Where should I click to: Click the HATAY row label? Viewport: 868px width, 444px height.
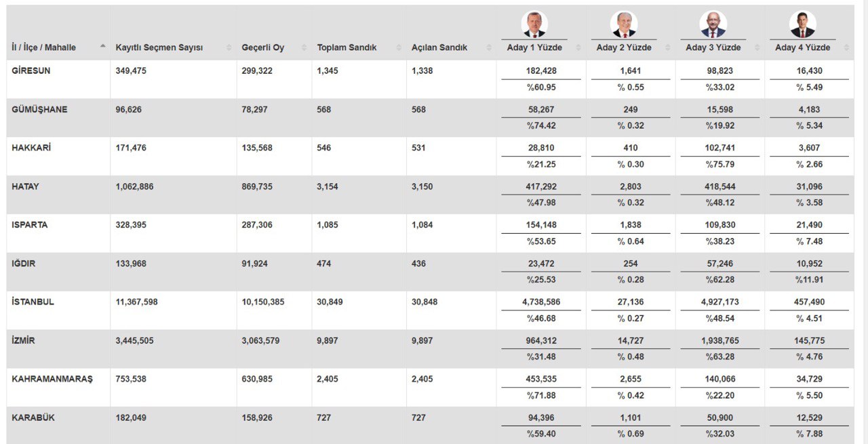25,186
